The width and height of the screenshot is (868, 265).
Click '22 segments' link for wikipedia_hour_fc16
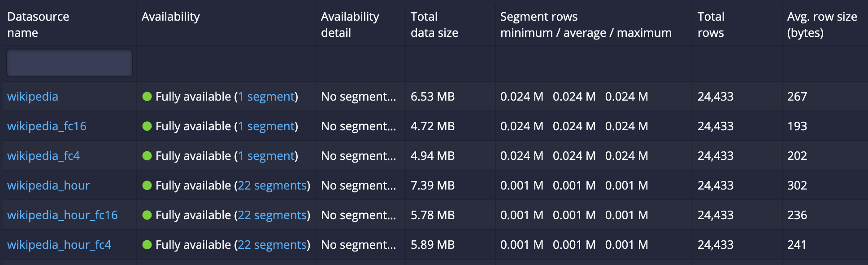tap(272, 215)
